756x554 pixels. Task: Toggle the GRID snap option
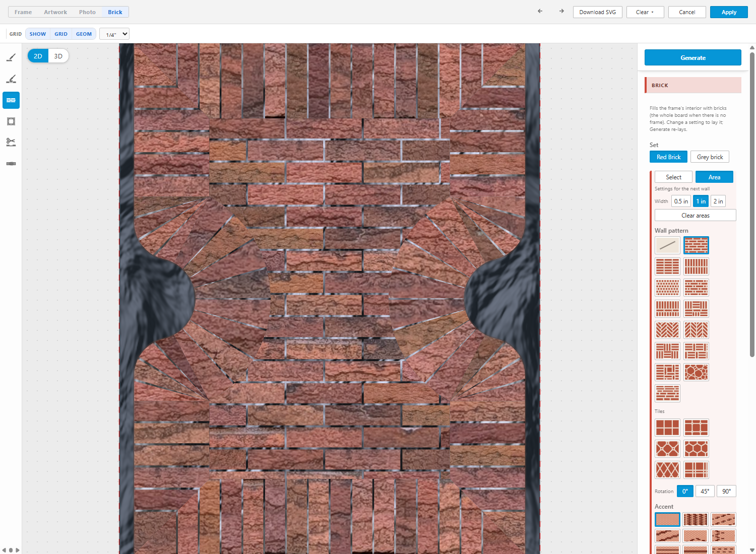[61, 34]
